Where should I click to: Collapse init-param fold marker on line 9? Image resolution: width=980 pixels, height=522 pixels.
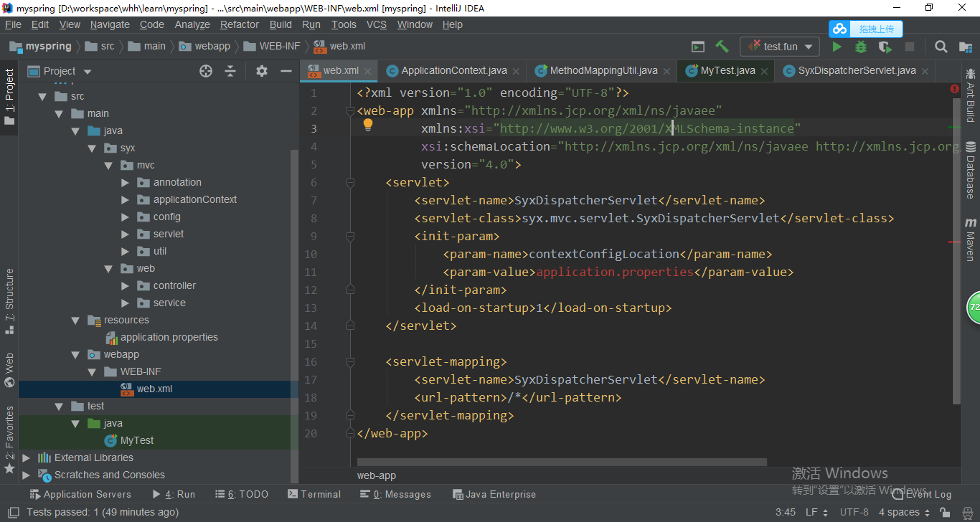coord(350,236)
